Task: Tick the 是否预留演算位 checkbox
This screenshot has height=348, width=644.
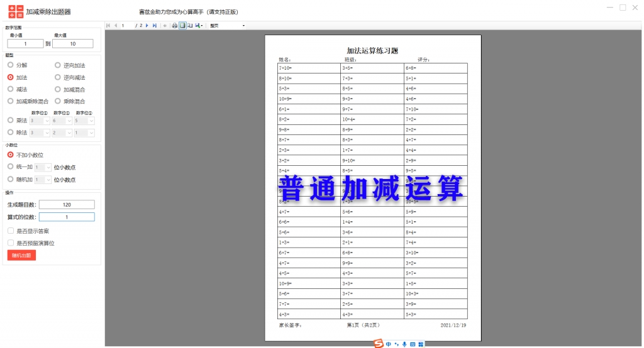Action: [x=11, y=243]
